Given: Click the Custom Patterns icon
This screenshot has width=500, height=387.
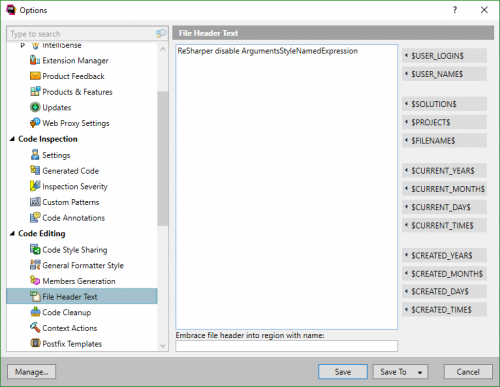Looking at the screenshot, I should 35,202.
